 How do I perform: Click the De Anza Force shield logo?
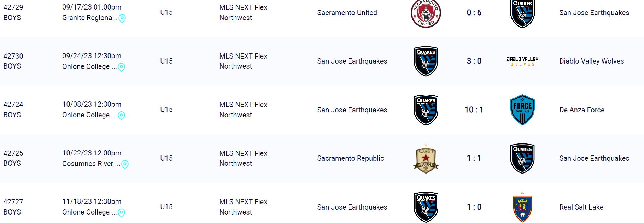coord(522,110)
